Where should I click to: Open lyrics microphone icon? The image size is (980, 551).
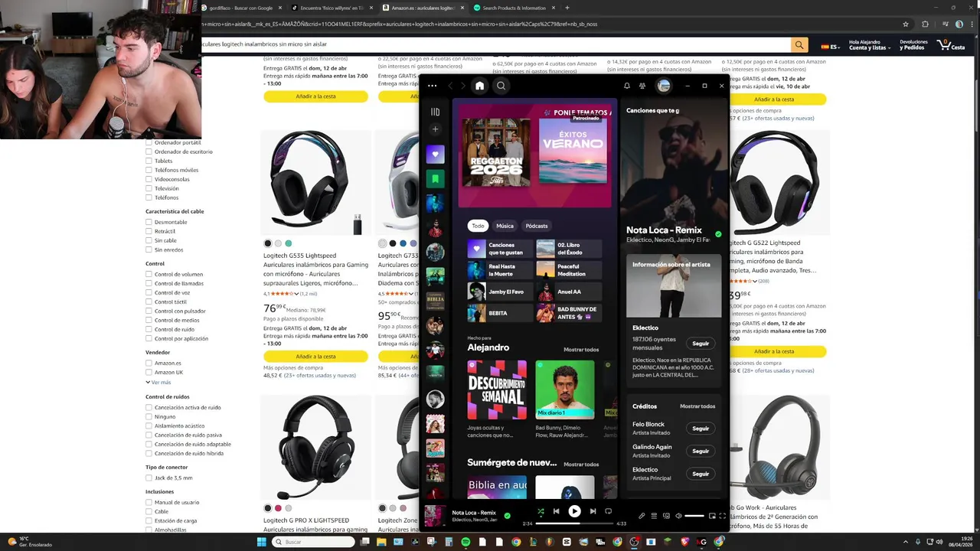click(x=642, y=516)
